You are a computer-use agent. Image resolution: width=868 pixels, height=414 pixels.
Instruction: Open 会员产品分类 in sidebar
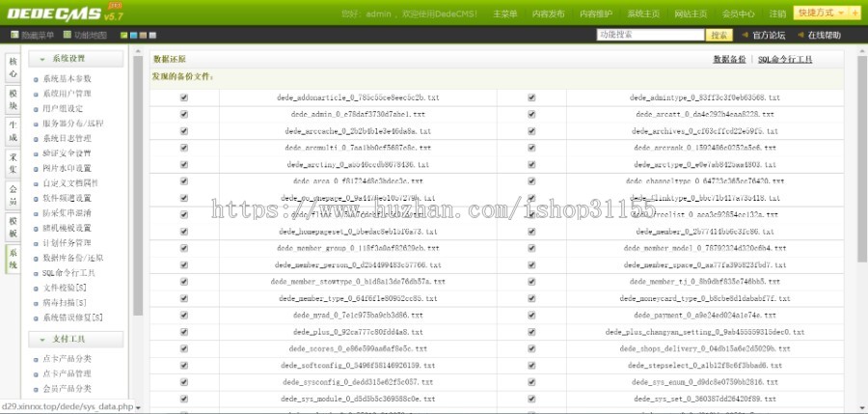pos(67,389)
